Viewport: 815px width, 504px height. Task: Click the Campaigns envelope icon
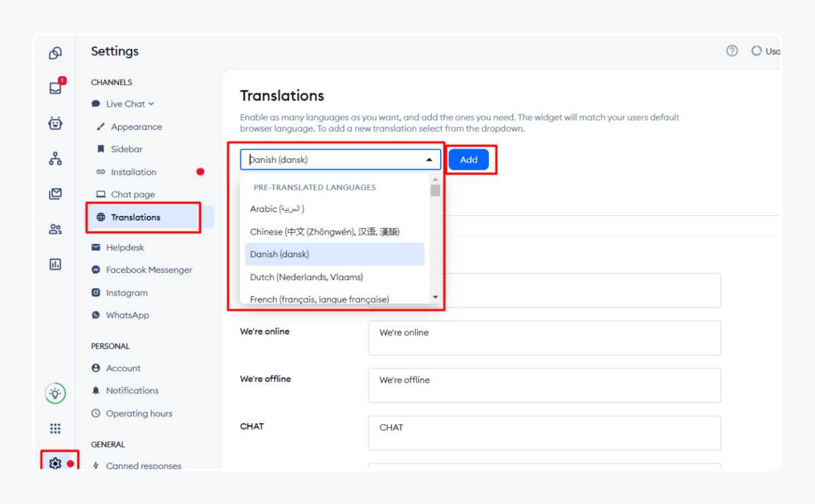click(54, 194)
